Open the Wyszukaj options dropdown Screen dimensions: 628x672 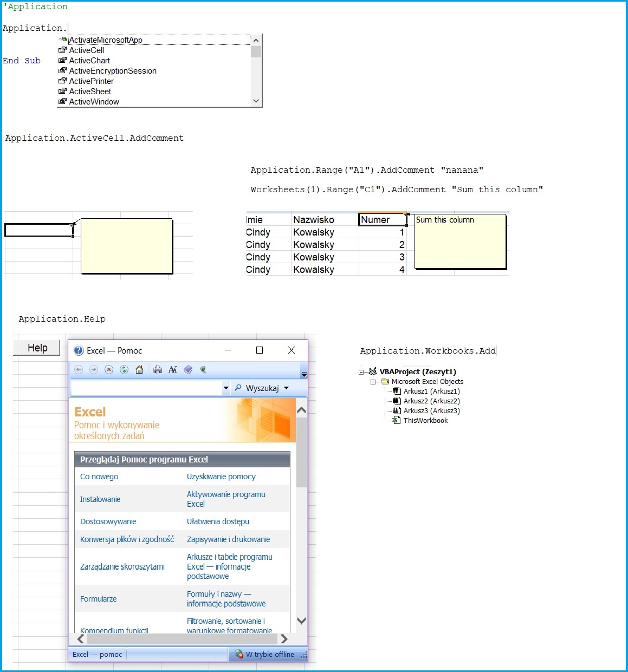click(x=287, y=388)
